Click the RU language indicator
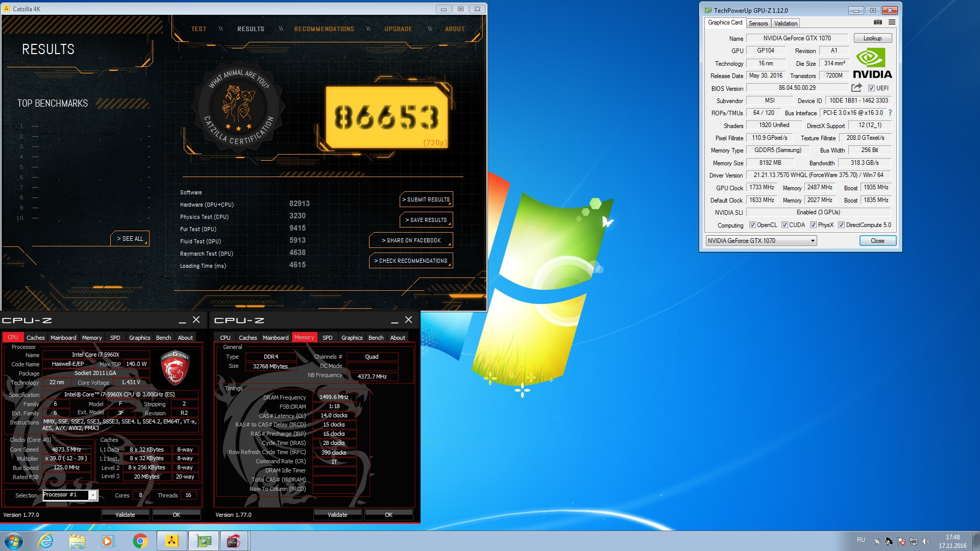This screenshot has height=551, width=980. pos(861,540)
